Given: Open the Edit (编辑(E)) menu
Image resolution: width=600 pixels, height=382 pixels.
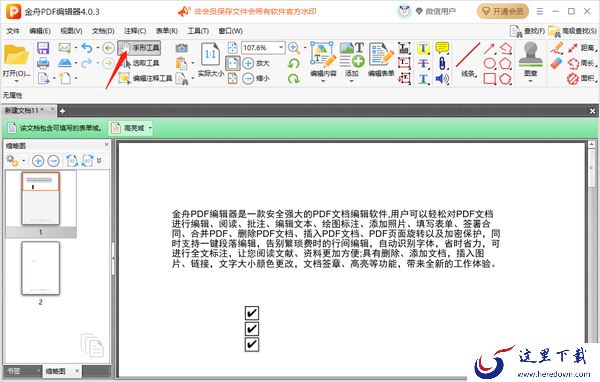Looking at the screenshot, I should point(40,31).
